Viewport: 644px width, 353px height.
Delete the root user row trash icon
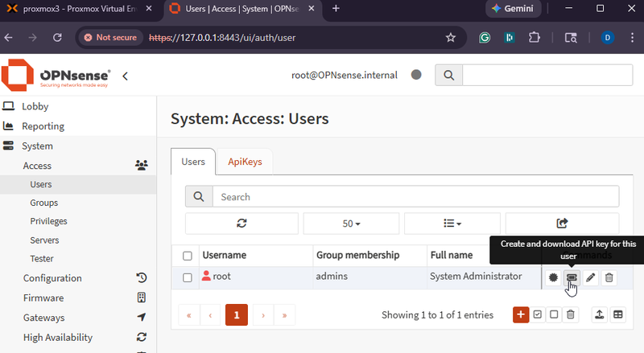pyautogui.click(x=609, y=278)
